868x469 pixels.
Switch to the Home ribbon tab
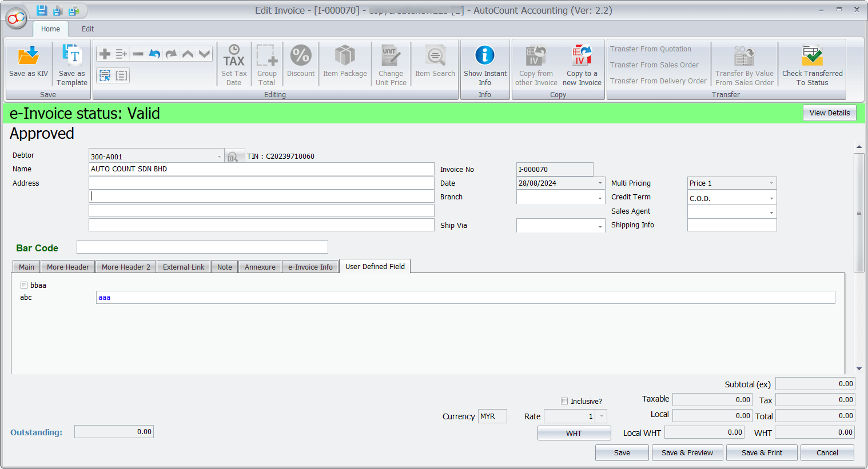[x=50, y=29]
